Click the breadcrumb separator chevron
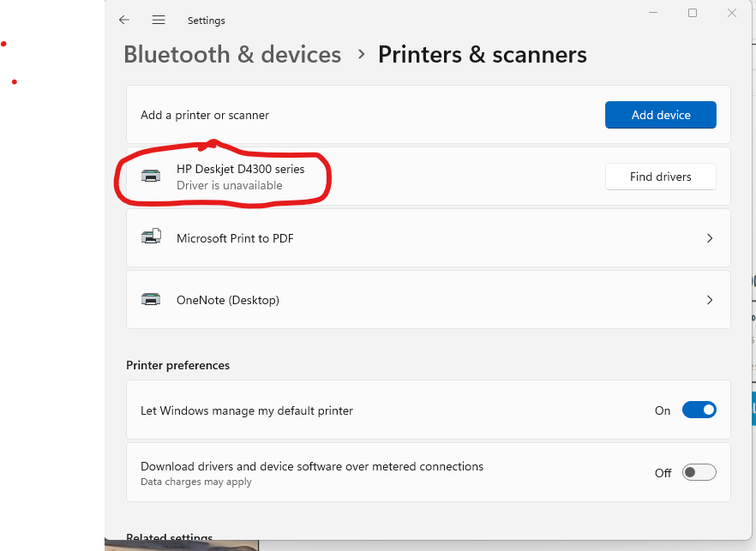This screenshot has height=551, width=756. tap(361, 54)
